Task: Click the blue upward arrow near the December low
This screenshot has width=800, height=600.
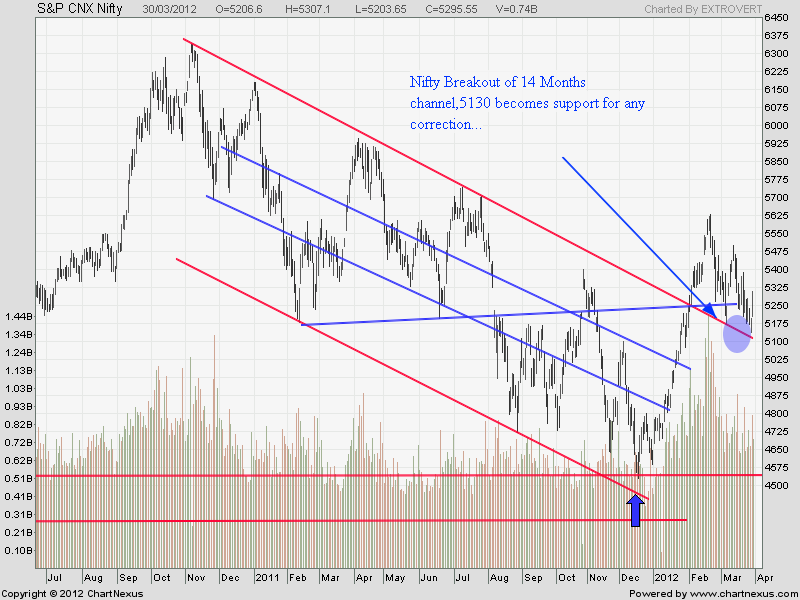Action: [x=634, y=511]
